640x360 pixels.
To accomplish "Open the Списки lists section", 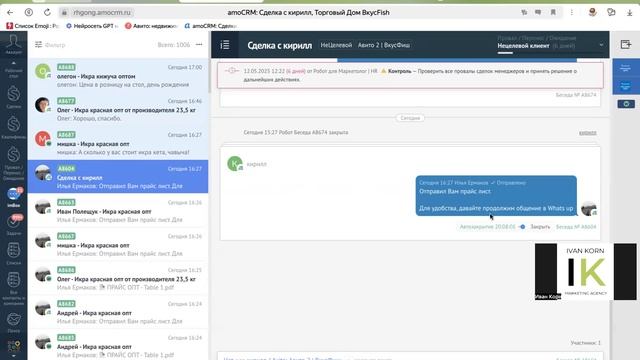I will click(x=13, y=253).
